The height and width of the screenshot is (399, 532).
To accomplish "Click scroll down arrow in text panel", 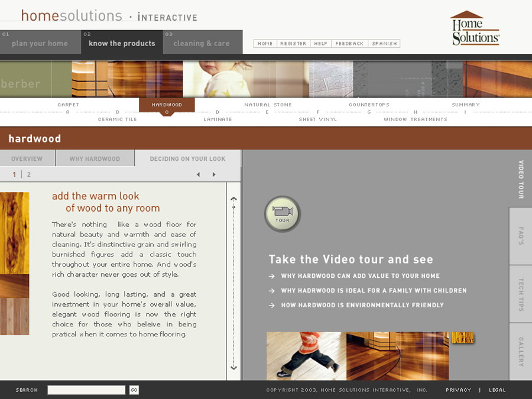I will pos(233,368).
